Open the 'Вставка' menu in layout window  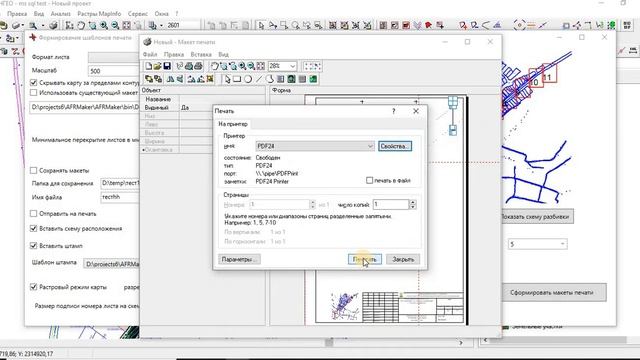coord(201,54)
